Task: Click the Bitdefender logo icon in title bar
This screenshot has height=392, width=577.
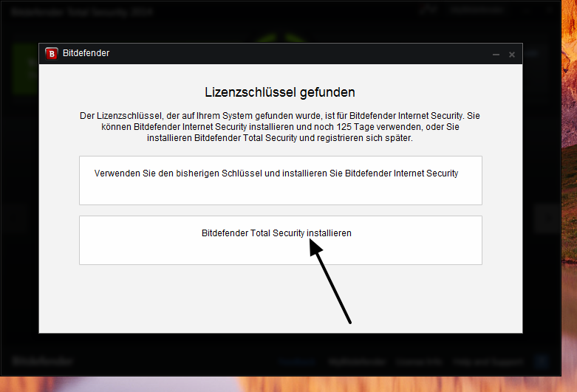Action: click(x=52, y=54)
